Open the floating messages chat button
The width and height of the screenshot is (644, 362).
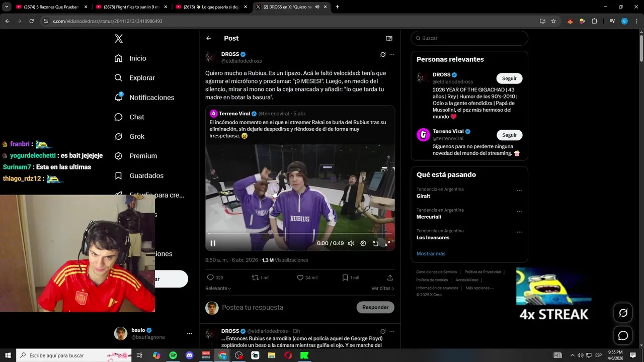coord(623,336)
